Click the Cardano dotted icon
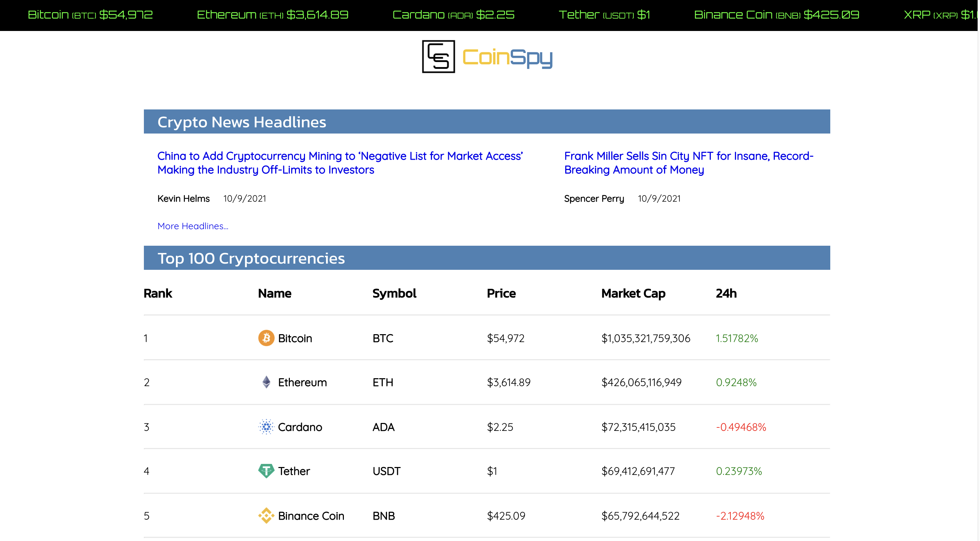This screenshot has height=541, width=980. tap(266, 426)
